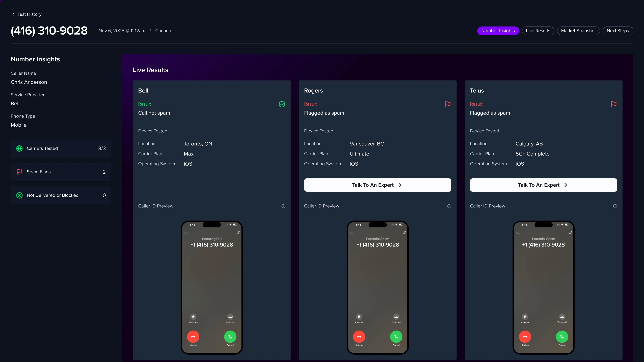Jump to the Next Steps tab
Viewport: 644px width, 362px height.
618,31
